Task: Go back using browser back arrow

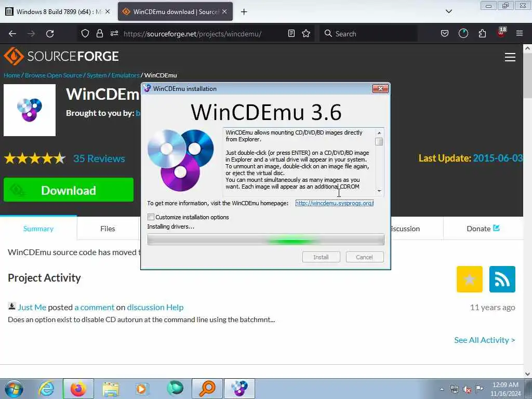Action: point(12,34)
